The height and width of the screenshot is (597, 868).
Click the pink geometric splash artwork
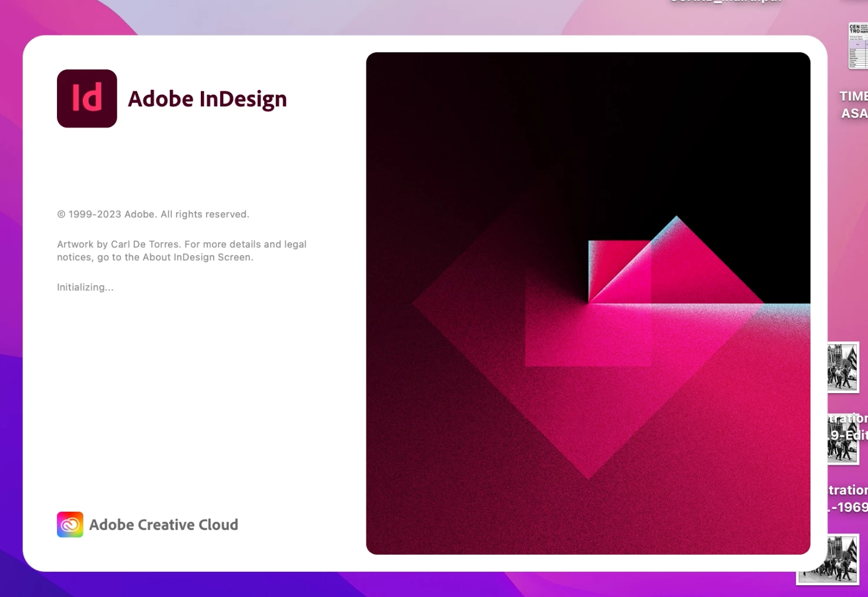pyautogui.click(x=588, y=303)
